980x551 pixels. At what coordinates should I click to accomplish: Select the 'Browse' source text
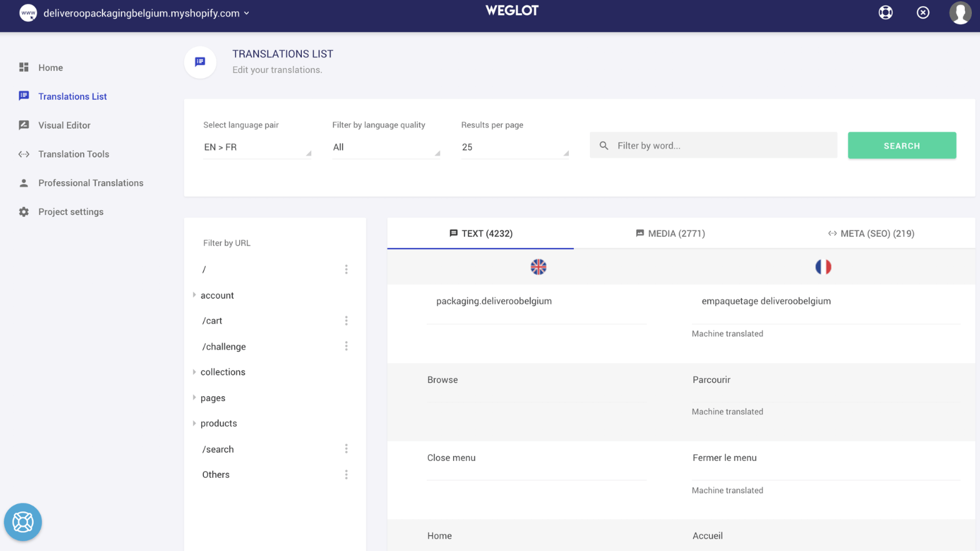coord(442,380)
